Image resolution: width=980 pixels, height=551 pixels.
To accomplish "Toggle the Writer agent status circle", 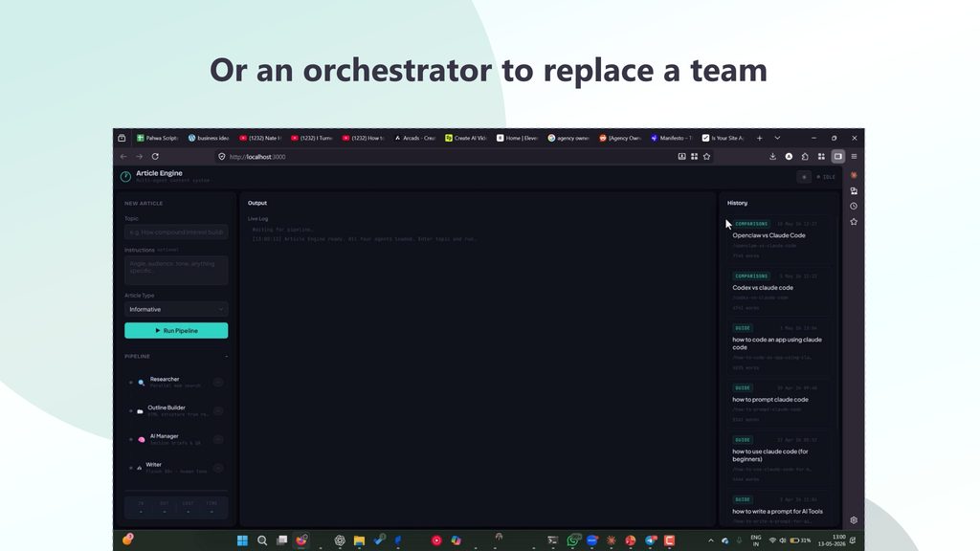I will point(218,468).
